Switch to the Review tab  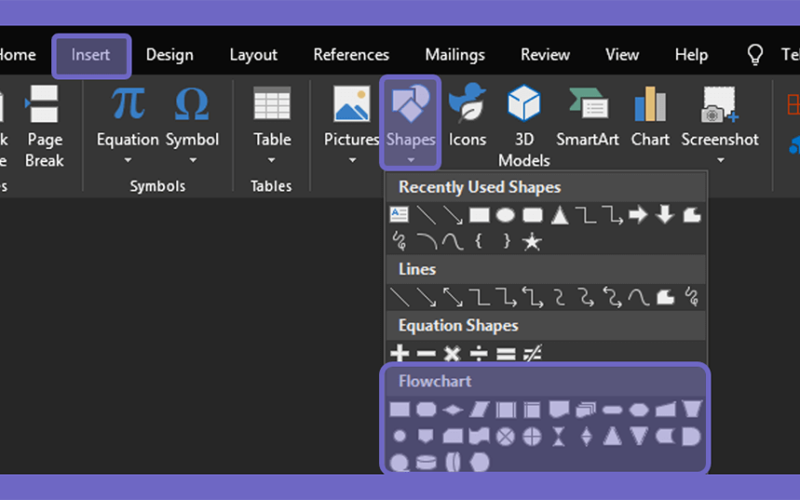pyautogui.click(x=545, y=55)
